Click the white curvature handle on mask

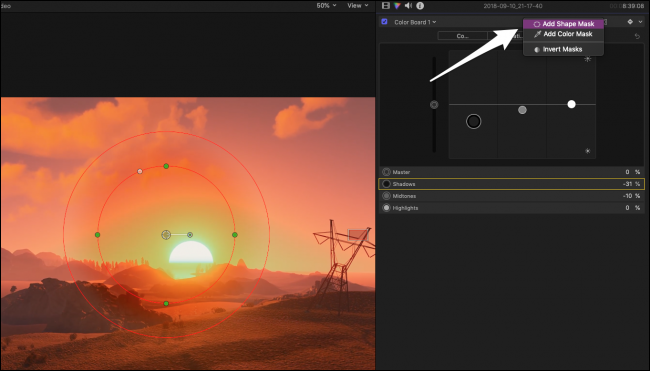(x=140, y=171)
